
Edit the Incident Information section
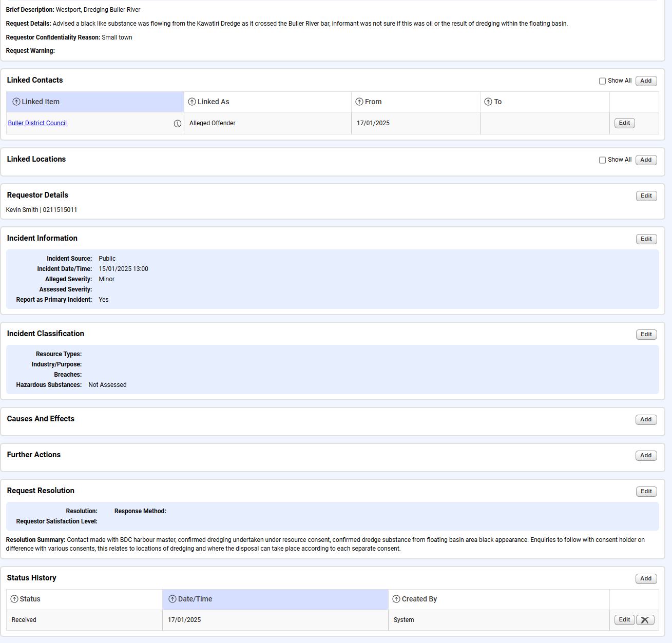point(646,239)
